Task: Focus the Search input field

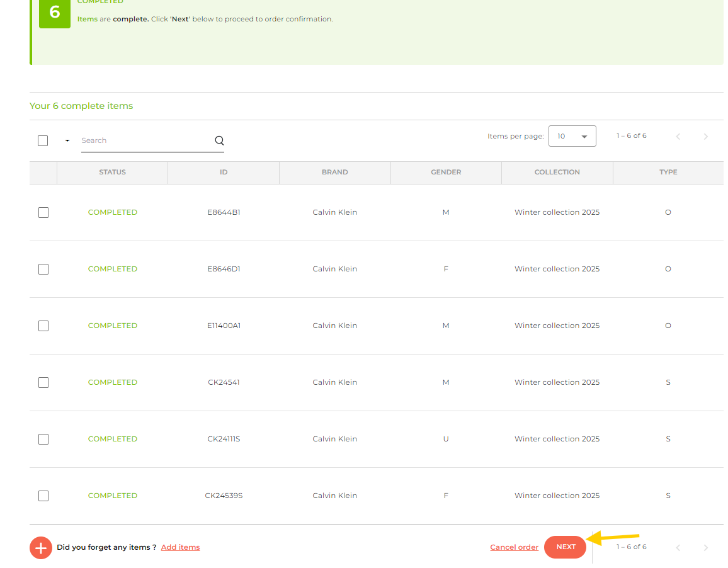Action: [145, 140]
